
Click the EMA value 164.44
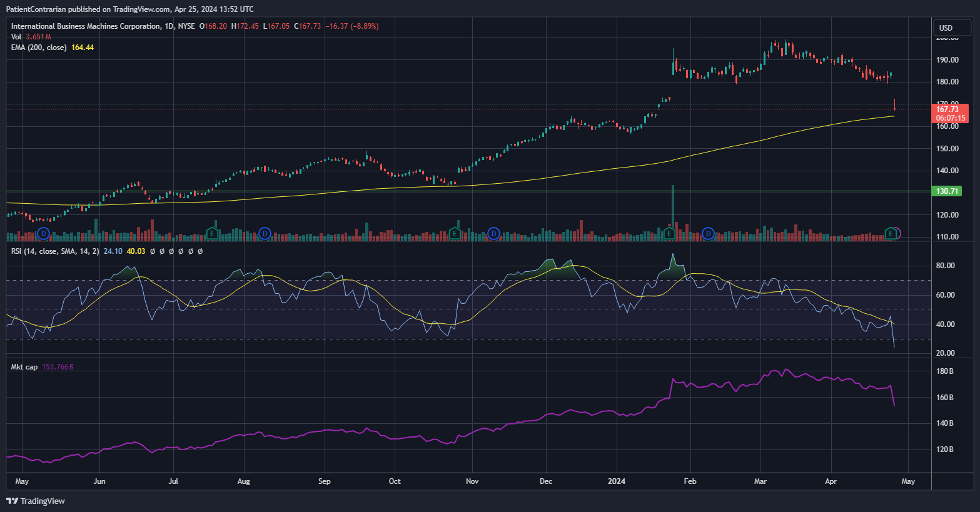pyautogui.click(x=83, y=48)
